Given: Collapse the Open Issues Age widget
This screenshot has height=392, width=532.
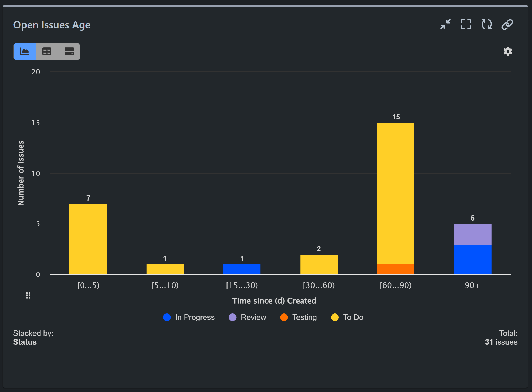Looking at the screenshot, I should 446,24.
